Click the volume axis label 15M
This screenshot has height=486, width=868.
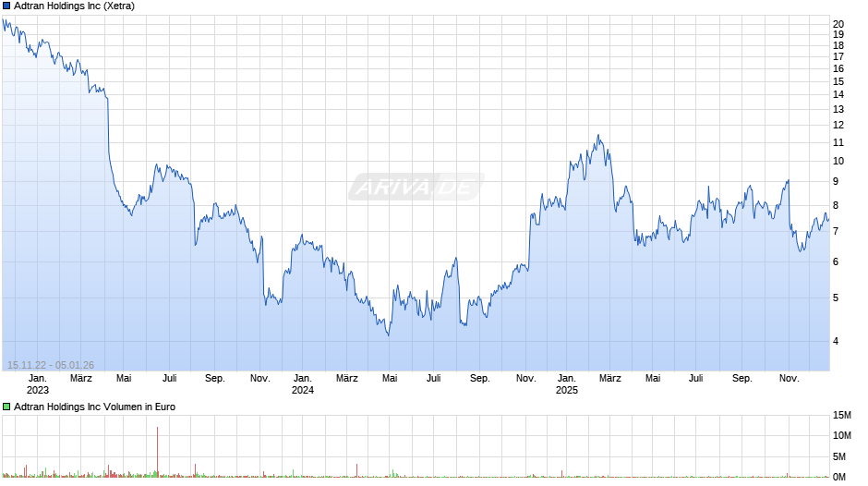pos(842,415)
